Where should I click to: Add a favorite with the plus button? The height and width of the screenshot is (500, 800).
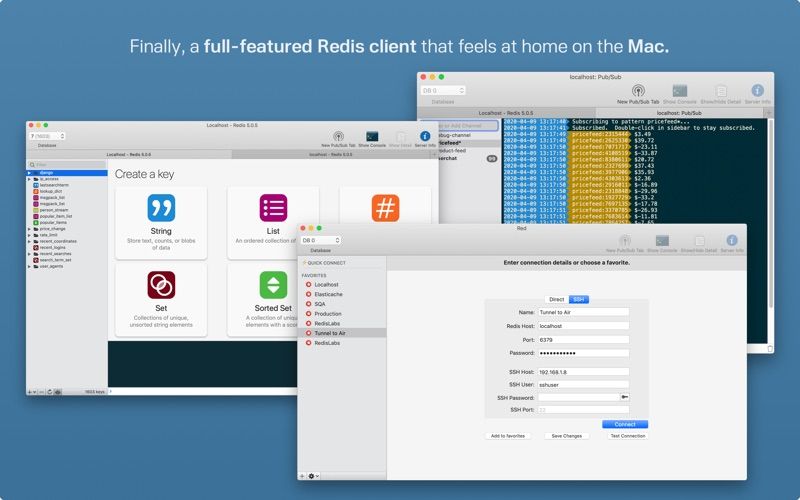click(302, 476)
